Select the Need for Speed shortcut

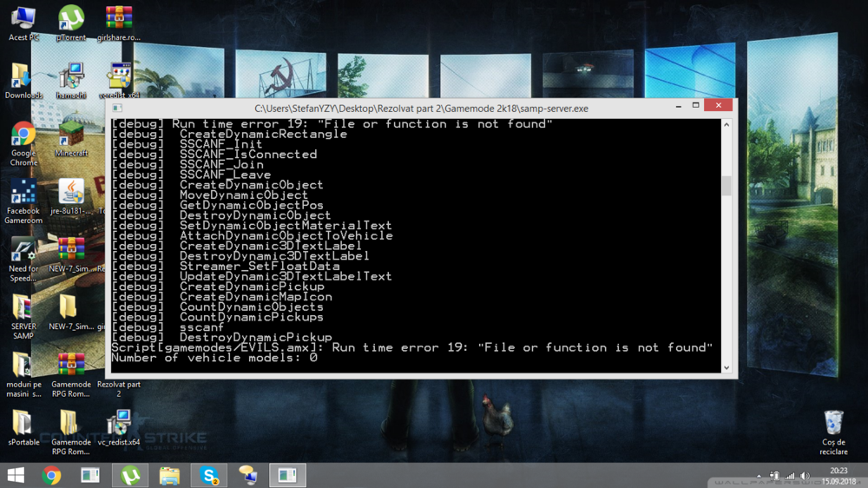point(23,260)
